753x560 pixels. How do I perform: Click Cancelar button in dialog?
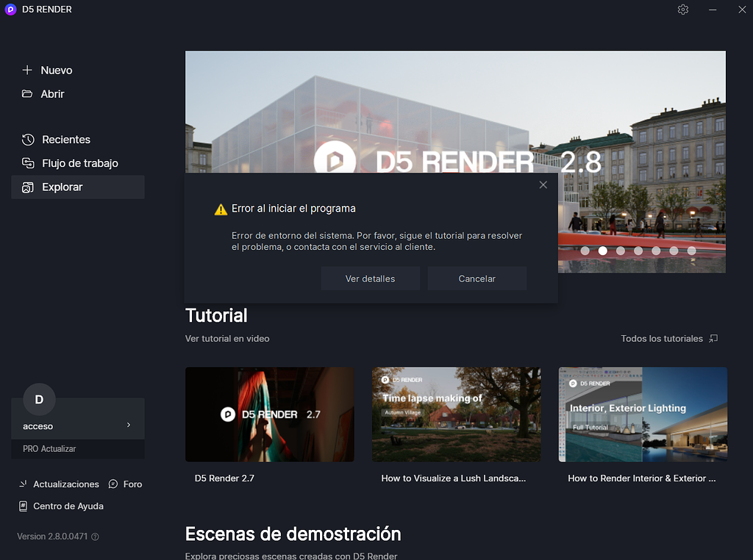pyautogui.click(x=477, y=279)
